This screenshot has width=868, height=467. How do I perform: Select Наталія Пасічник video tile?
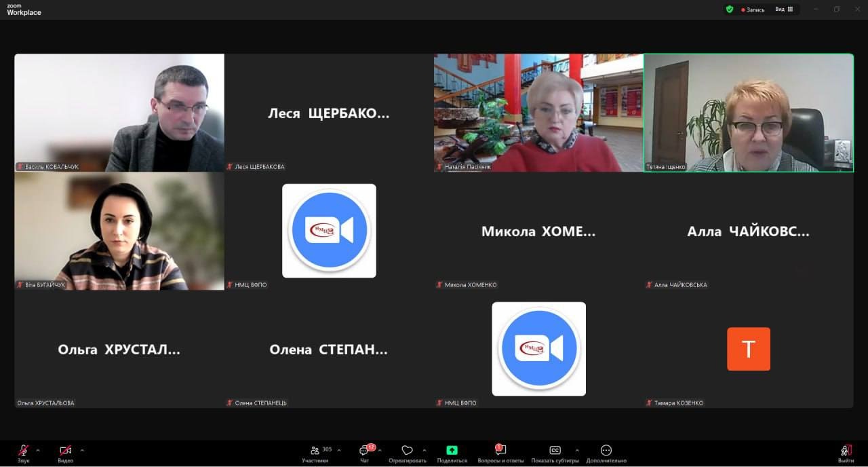point(538,113)
